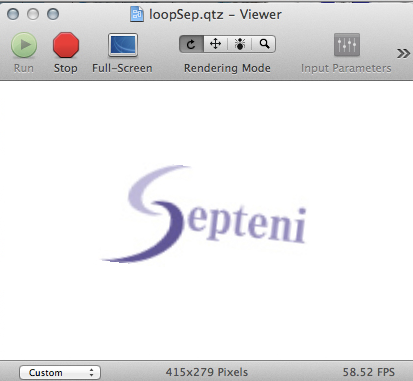This screenshot has height=381, width=413.
Task: Open Input Parameters panel
Action: 347,45
